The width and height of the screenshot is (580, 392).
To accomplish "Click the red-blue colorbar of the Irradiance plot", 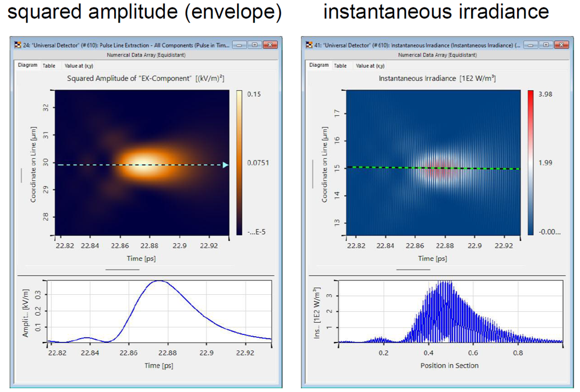I will 531,163.
